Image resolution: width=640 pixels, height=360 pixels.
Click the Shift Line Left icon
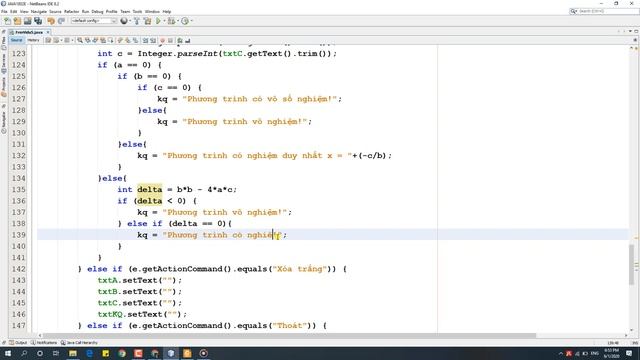(145, 40)
